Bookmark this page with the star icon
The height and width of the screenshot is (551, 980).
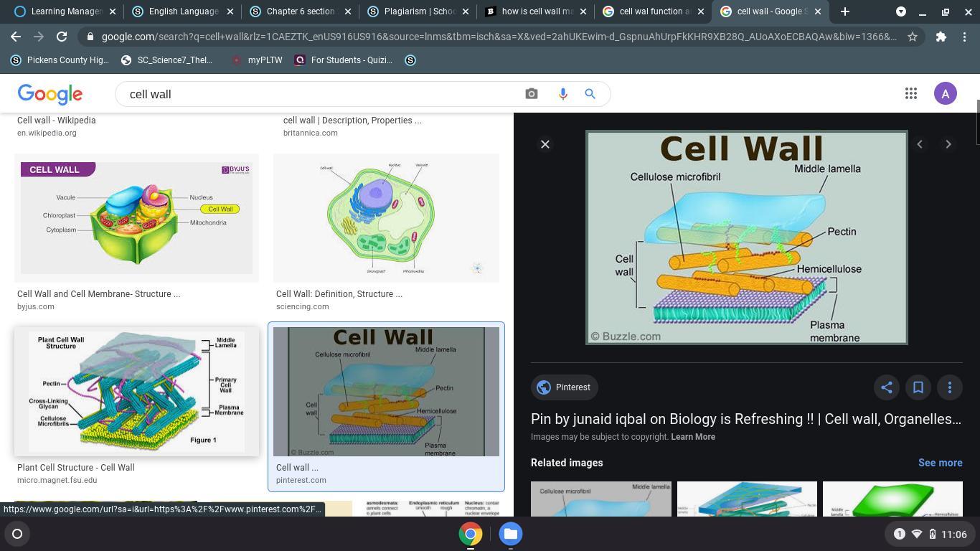point(912,37)
